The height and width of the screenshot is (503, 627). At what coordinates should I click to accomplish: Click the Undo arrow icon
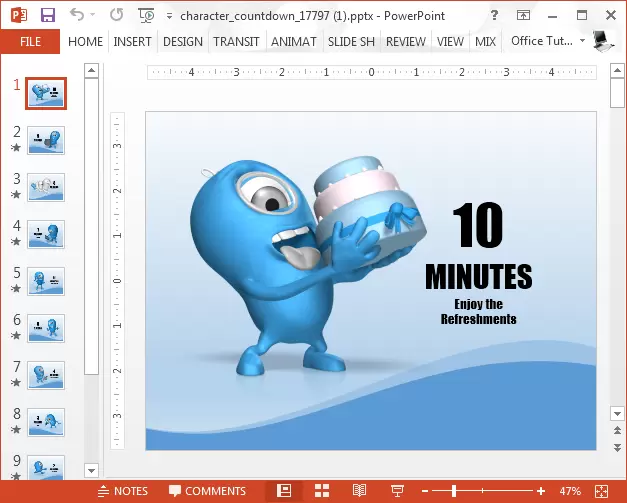[x=79, y=16]
